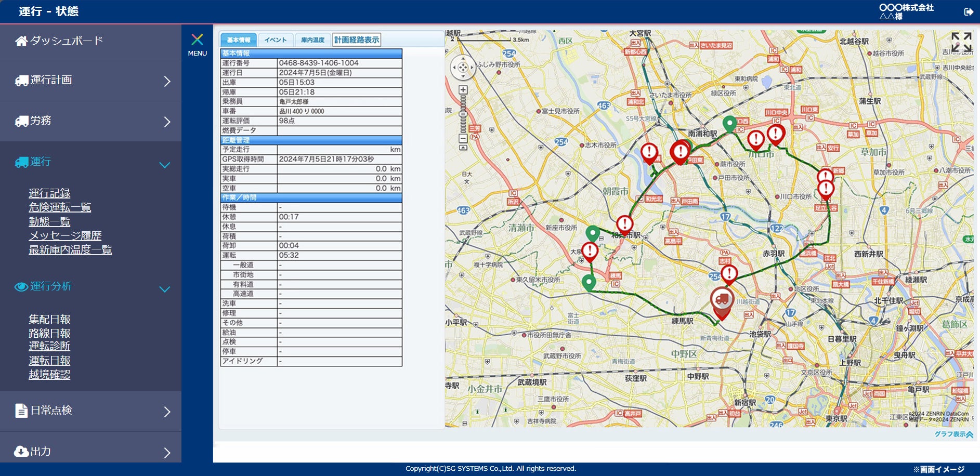Click the 運転 time value 05:32

[289, 255]
